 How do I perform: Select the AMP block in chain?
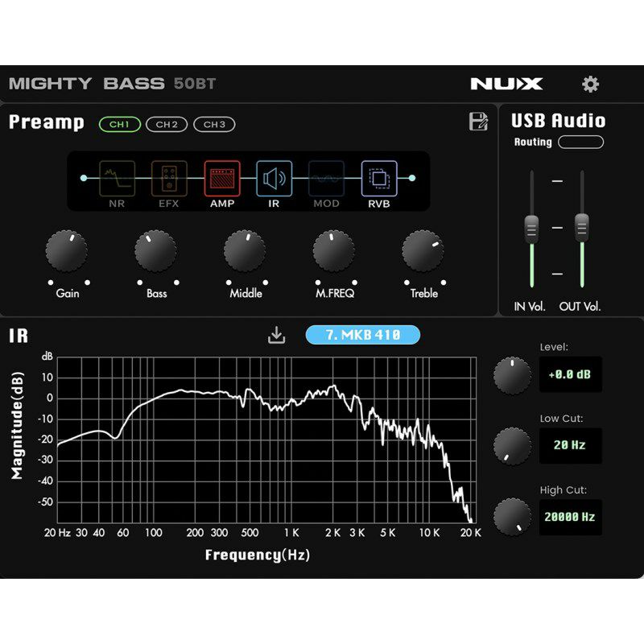point(222,179)
